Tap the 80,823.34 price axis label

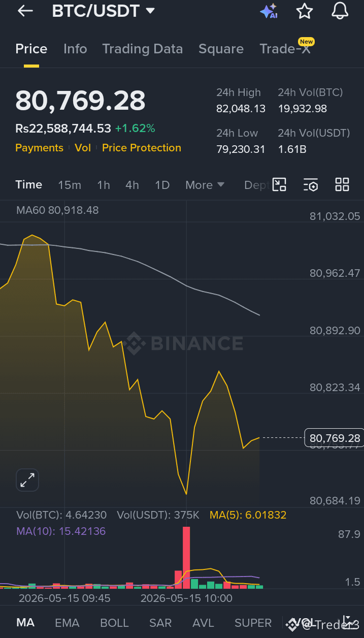[335, 387]
